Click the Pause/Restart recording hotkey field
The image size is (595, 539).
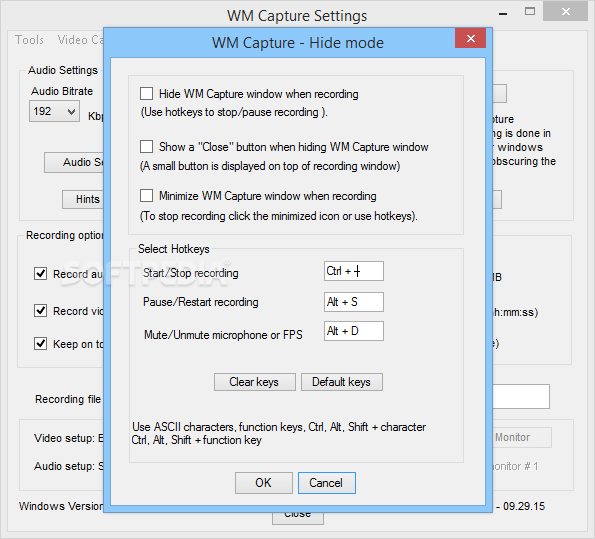coord(354,302)
